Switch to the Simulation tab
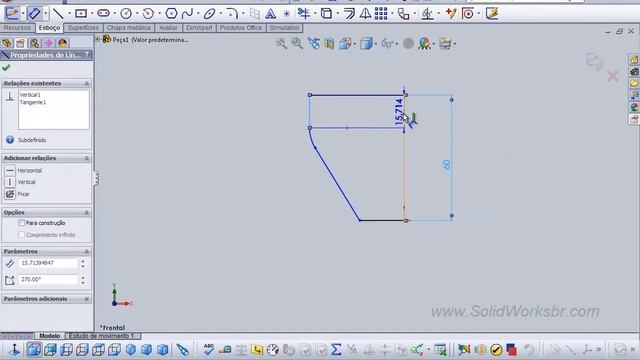The image size is (640, 360). [284, 28]
